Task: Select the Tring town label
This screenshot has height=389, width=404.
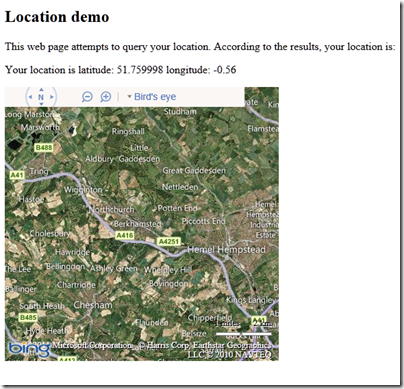Action: pyautogui.click(x=39, y=171)
